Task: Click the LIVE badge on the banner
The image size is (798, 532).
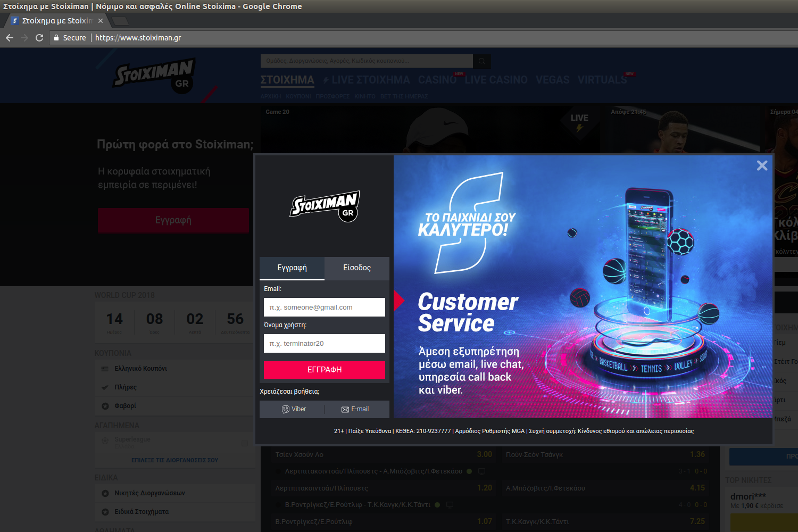Action: click(579, 122)
